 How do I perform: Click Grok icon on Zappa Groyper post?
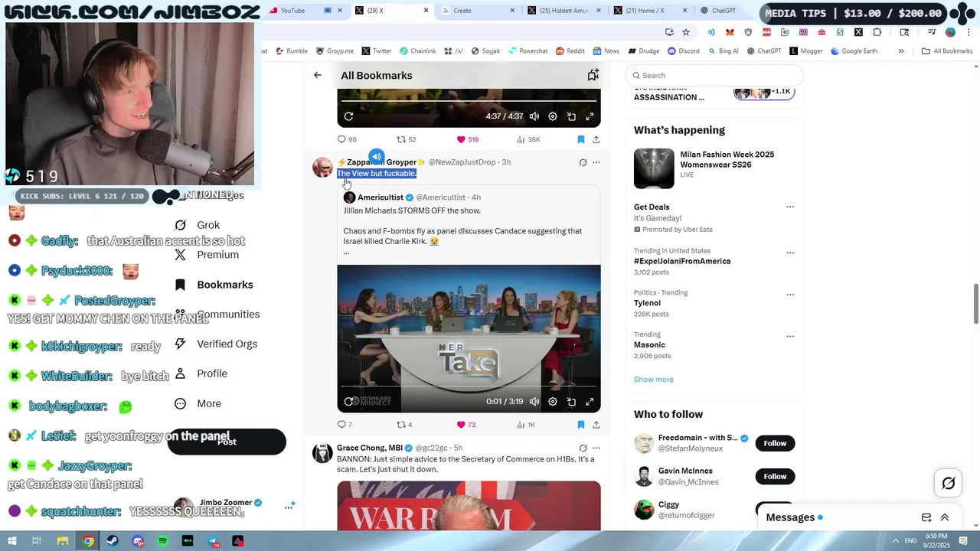tap(583, 162)
